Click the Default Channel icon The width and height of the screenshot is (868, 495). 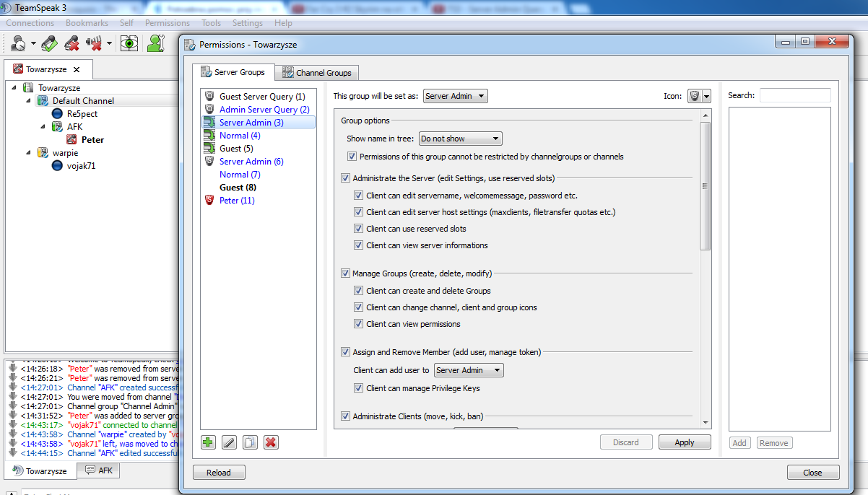pos(43,101)
